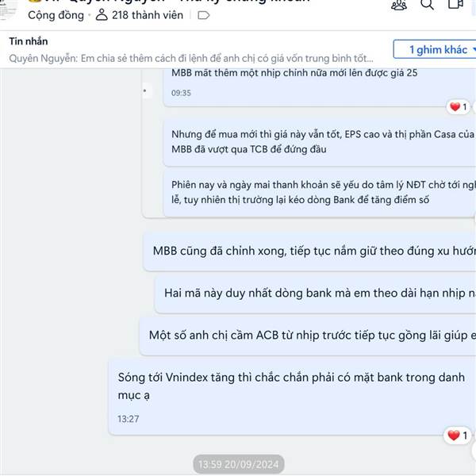Click heart reaction on the 13:27 message
The width and height of the screenshot is (476, 476).
(x=457, y=436)
